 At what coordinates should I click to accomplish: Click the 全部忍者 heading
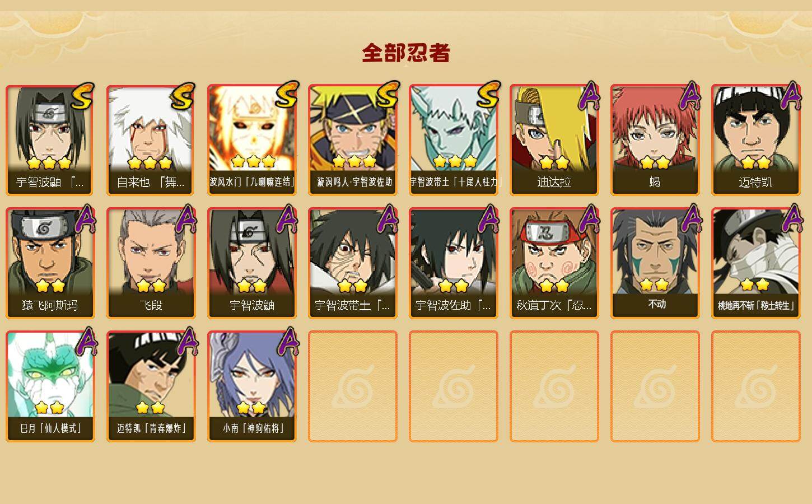tap(406, 53)
